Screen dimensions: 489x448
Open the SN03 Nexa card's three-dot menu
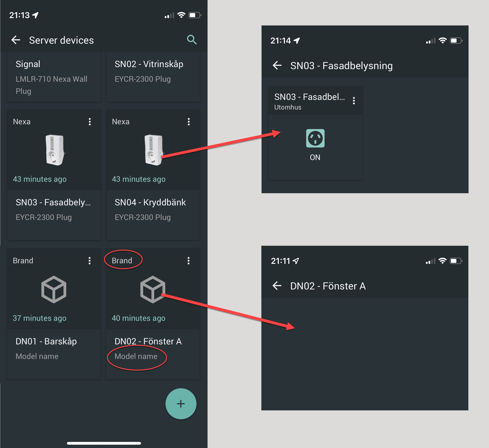click(90, 121)
